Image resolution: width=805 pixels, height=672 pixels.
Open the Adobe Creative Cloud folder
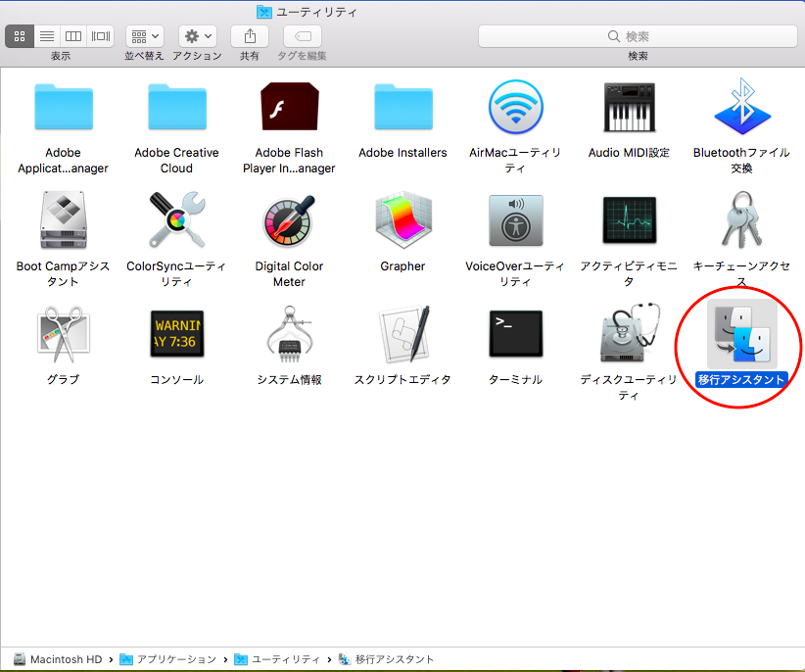pos(176,108)
